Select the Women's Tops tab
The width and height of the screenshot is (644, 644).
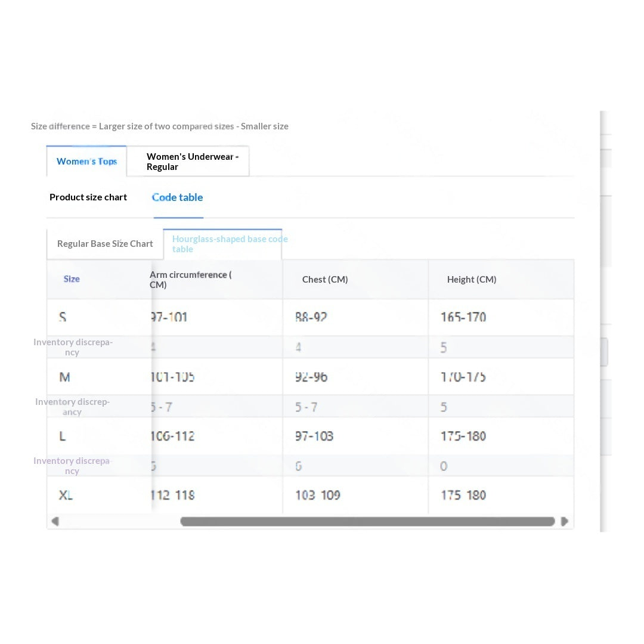(86, 162)
